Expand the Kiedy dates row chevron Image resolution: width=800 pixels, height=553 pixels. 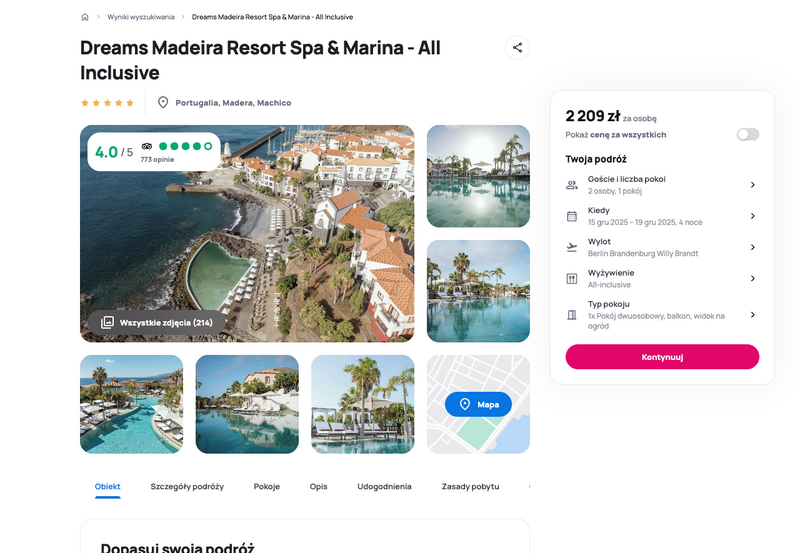(753, 216)
